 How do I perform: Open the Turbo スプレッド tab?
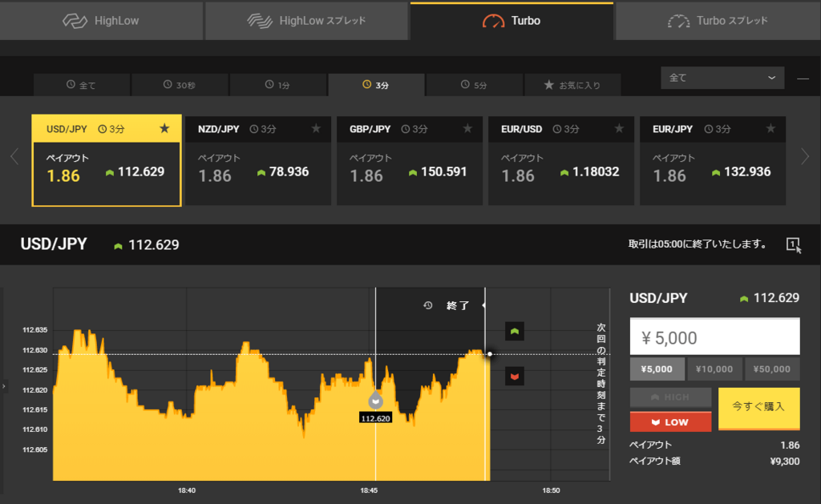point(718,20)
